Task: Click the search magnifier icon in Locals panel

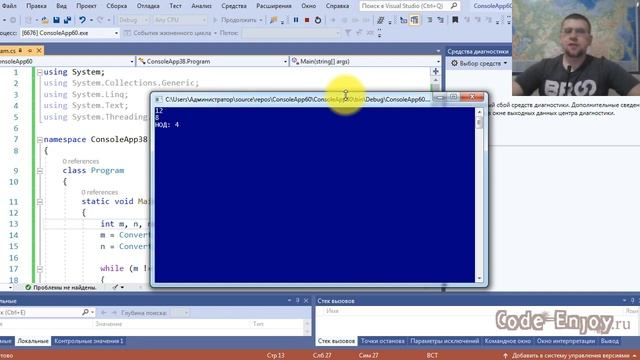Action: [85, 312]
